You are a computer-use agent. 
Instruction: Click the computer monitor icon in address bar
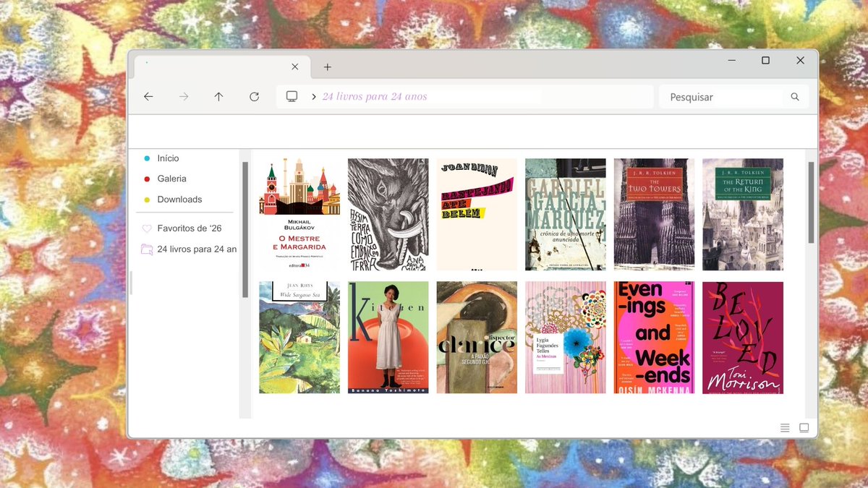[292, 96]
